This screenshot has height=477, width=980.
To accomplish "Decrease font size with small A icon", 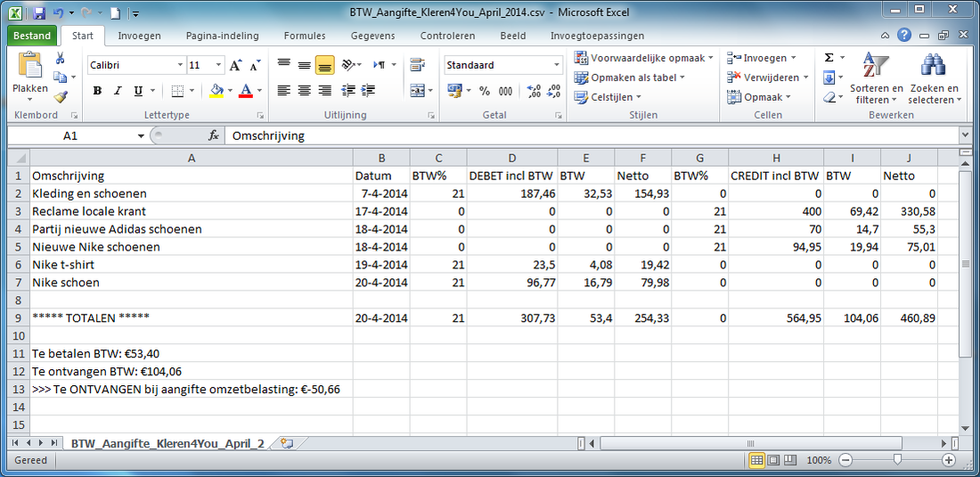I will pos(255,65).
